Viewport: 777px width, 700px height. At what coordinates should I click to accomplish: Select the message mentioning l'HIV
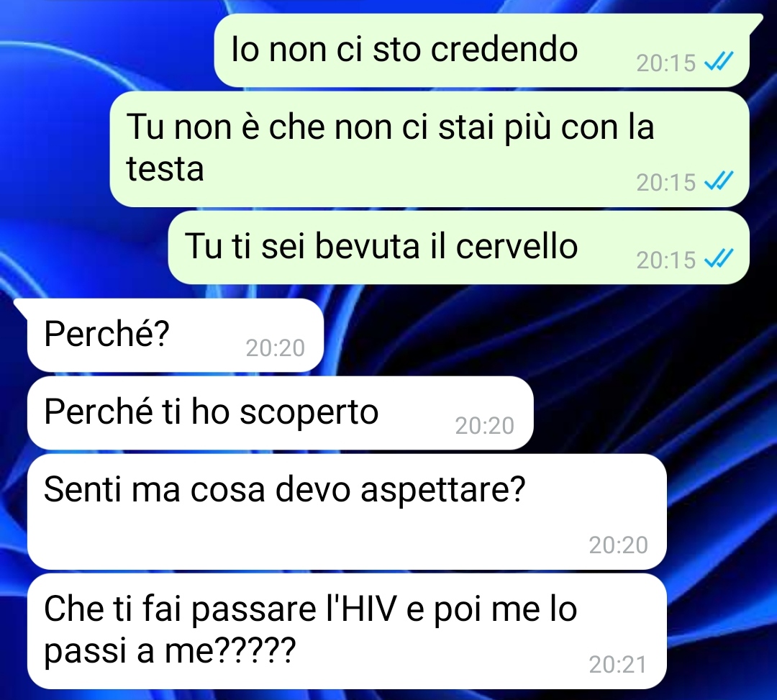tap(347, 631)
